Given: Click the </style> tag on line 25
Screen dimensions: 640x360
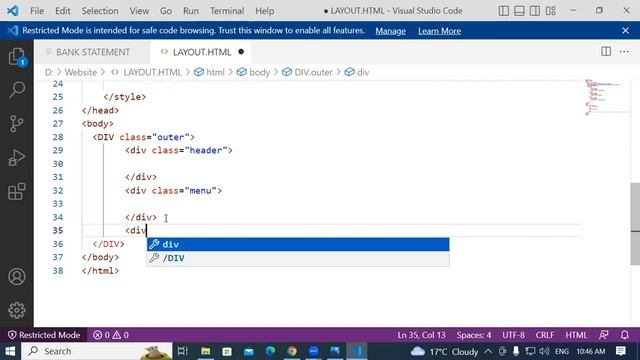Looking at the screenshot, I should [124, 97].
